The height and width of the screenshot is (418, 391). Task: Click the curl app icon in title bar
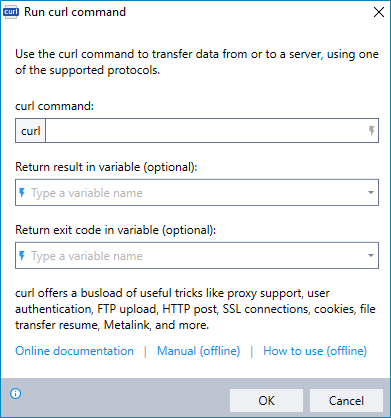11,12
